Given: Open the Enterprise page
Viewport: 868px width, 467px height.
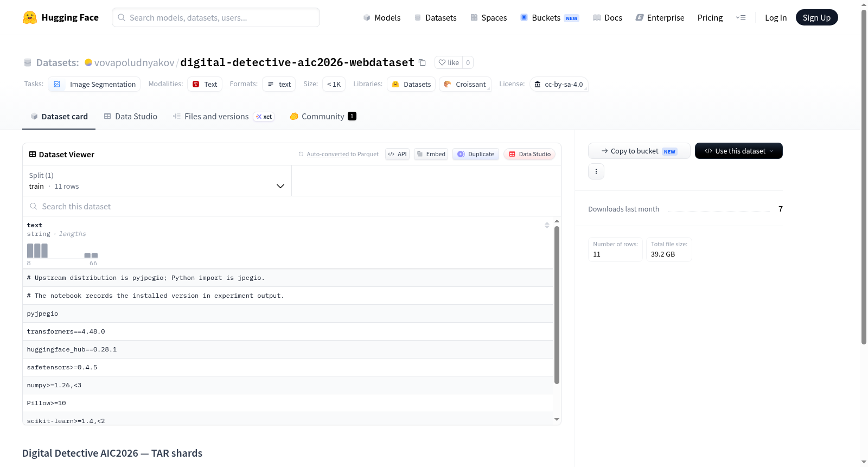Looking at the screenshot, I should pos(660,17).
